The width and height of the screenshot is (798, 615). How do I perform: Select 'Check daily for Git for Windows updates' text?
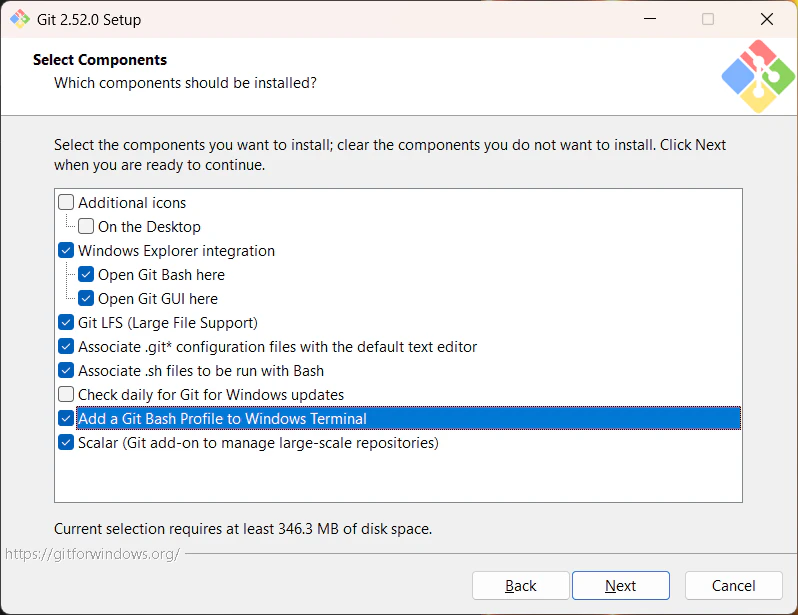point(211,395)
